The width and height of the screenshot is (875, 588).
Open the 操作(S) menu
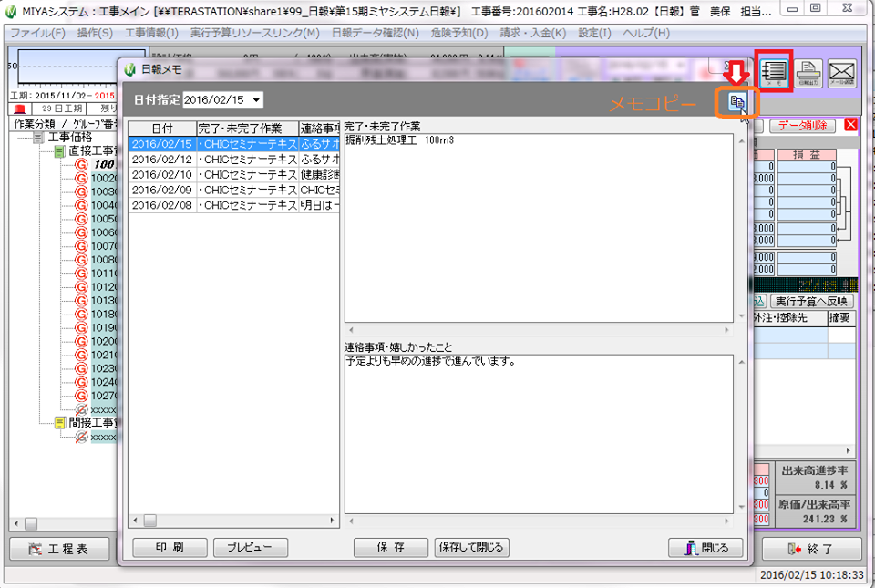pyautogui.click(x=94, y=33)
